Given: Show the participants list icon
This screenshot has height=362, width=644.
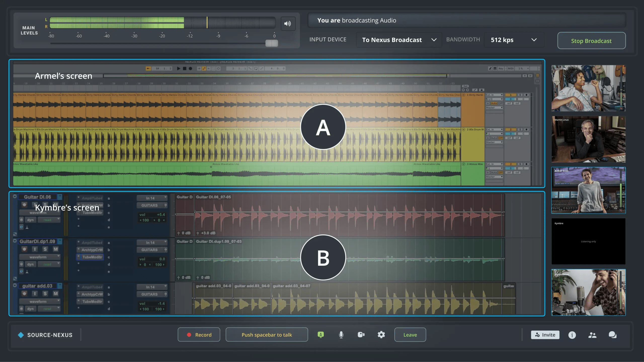Looking at the screenshot, I should [x=592, y=335].
